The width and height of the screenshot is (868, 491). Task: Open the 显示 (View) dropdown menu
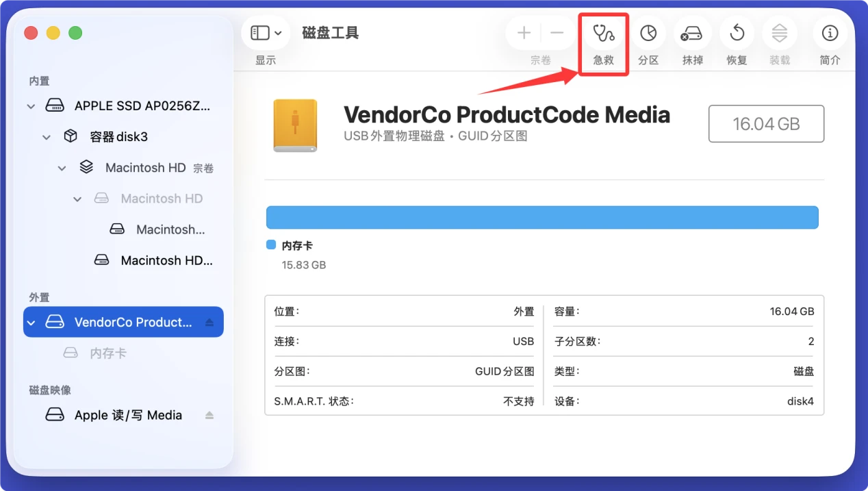265,32
